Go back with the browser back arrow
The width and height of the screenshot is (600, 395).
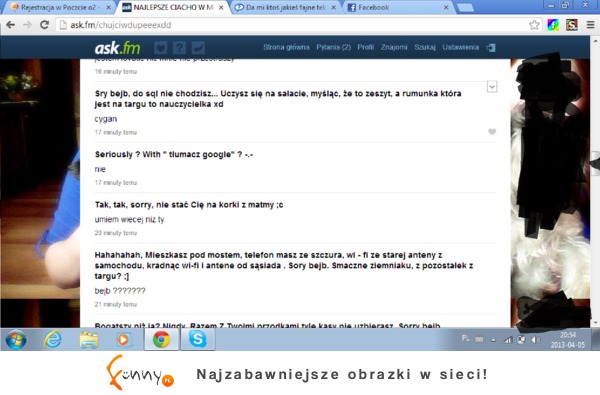(x=10, y=25)
